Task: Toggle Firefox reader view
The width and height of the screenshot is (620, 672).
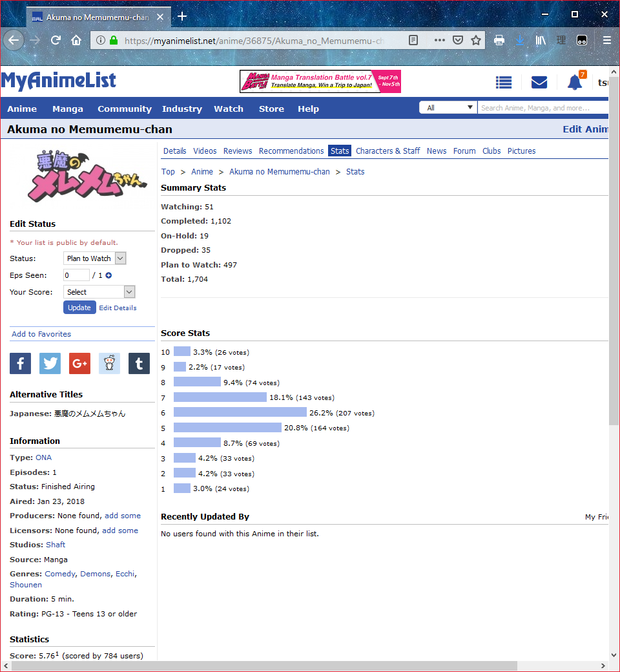Action: pyautogui.click(x=413, y=40)
